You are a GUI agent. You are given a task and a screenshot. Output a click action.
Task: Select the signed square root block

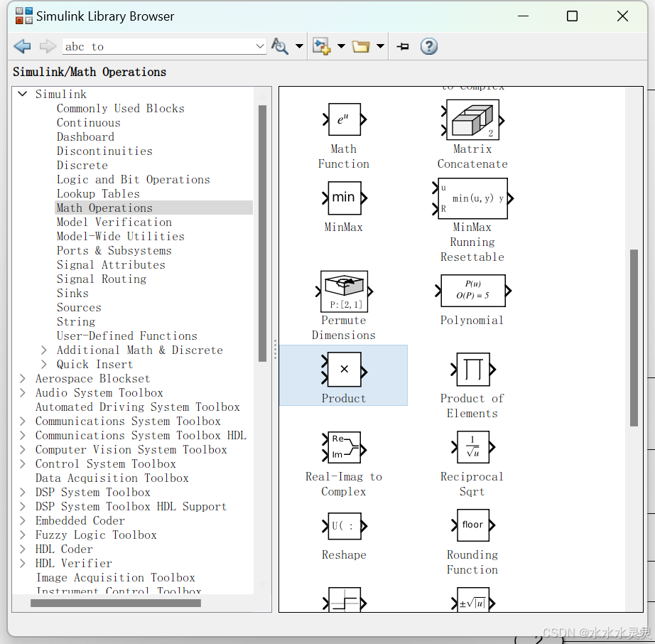[472, 600]
